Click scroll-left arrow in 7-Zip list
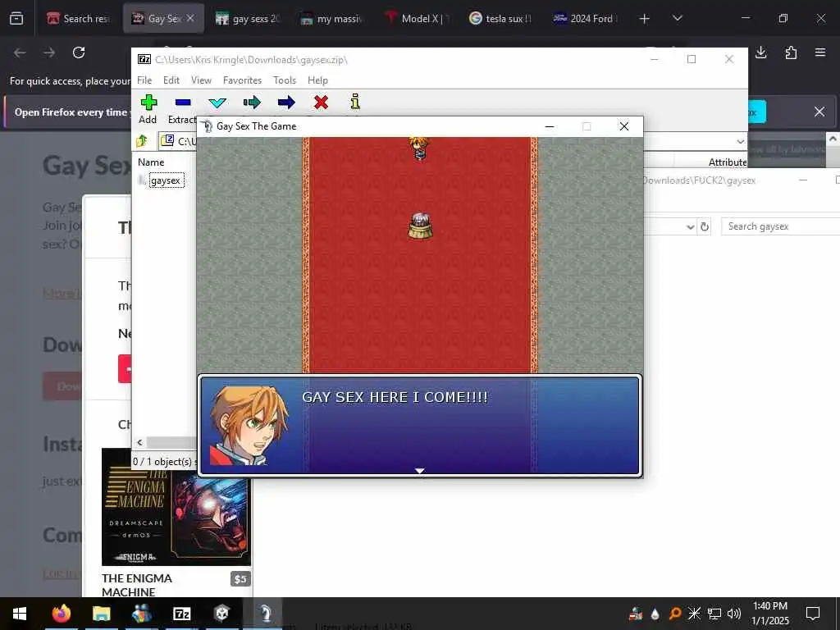Image resolution: width=840 pixels, height=630 pixels. 139,442
